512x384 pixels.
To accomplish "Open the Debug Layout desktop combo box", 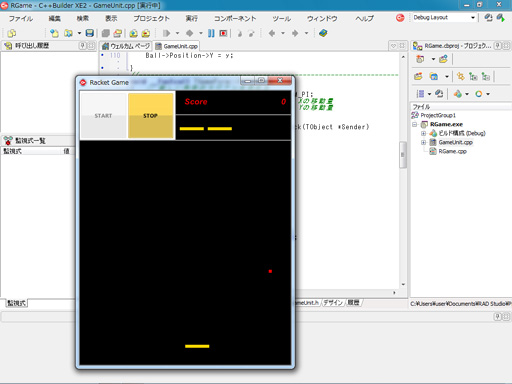I will [x=444, y=17].
